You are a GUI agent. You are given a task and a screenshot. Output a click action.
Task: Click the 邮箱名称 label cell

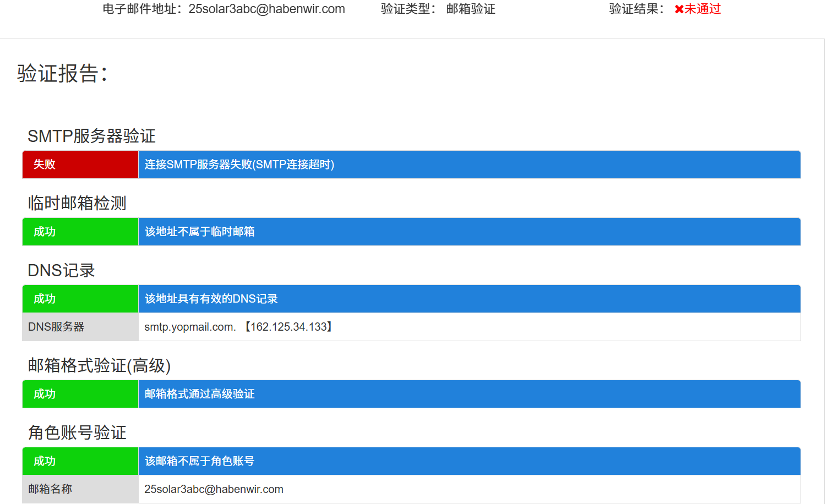80,489
